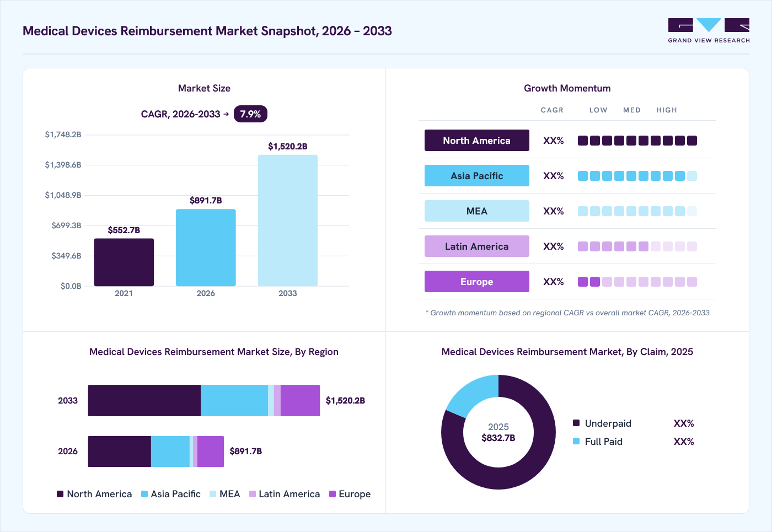Select the "$349.6B" axis label
The width and height of the screenshot is (772, 532).
[66, 256]
